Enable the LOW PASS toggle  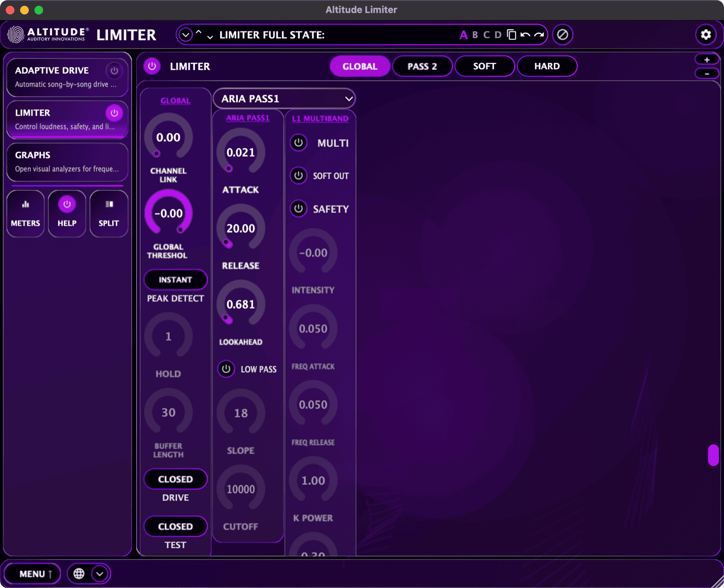point(226,369)
